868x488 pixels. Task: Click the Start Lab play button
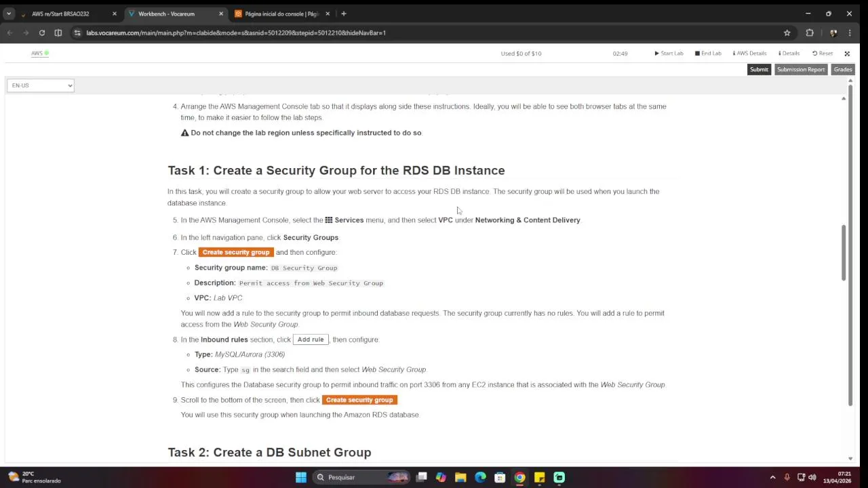click(669, 54)
